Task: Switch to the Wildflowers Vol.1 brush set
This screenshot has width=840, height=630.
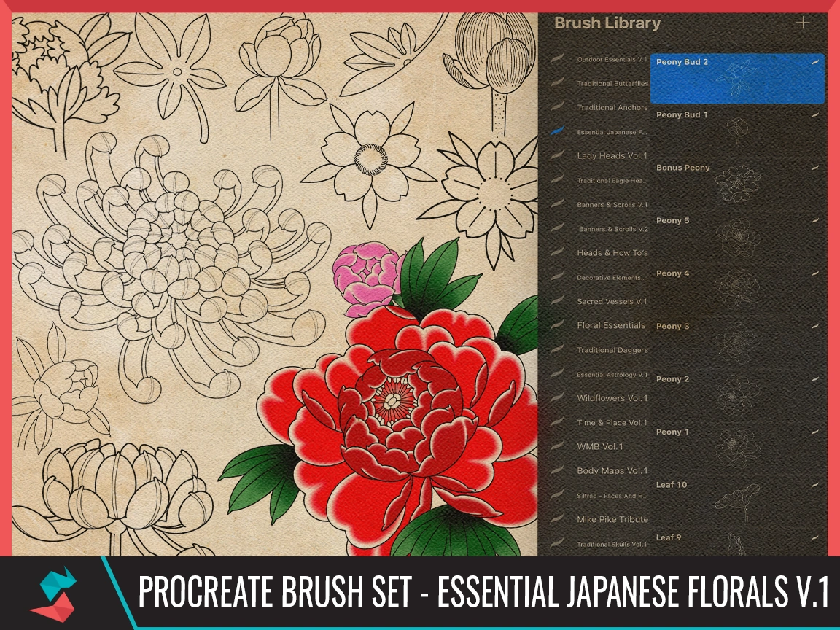Action: pyautogui.click(x=609, y=399)
